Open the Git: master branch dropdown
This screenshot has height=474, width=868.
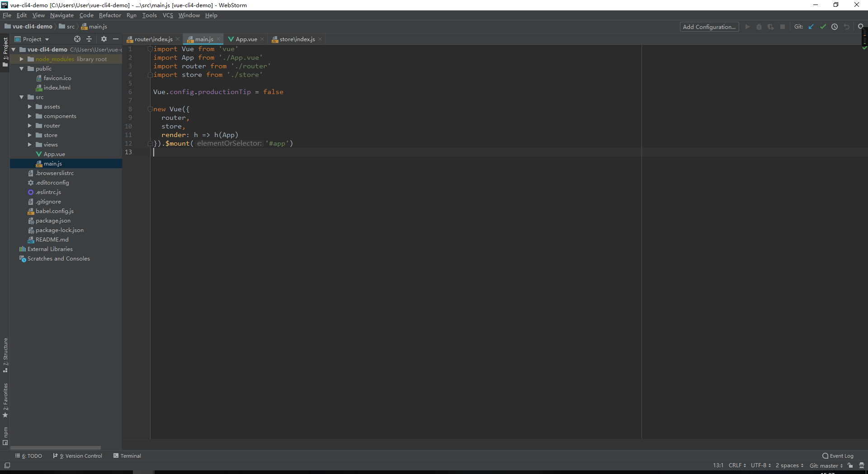point(826,465)
